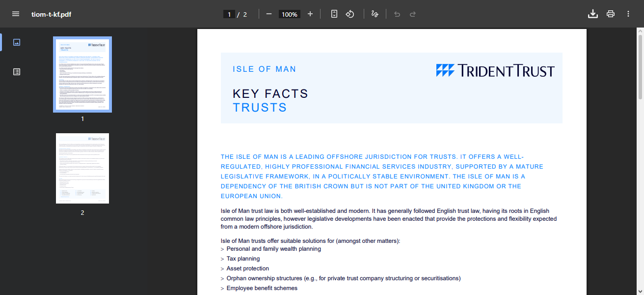This screenshot has width=644, height=295.
Task: Redo the undone annotation
Action: 412,14
